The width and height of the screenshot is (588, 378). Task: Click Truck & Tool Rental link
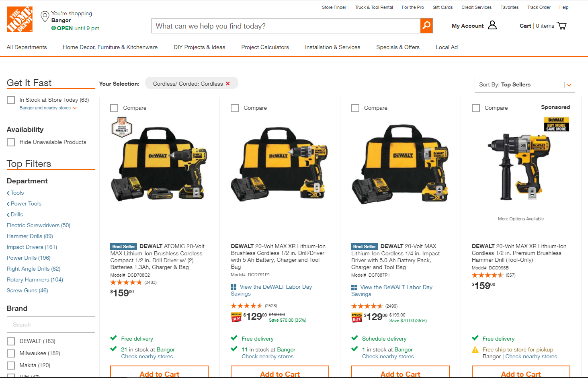point(374,7)
